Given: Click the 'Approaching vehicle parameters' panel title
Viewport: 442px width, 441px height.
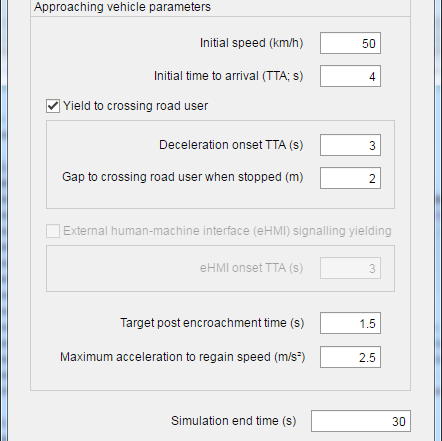Looking at the screenshot, I should tap(122, 7).
